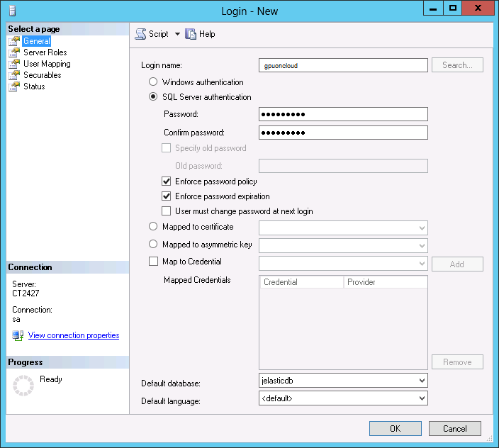
Task: Open the Server Roles page icon
Action: (x=13, y=52)
